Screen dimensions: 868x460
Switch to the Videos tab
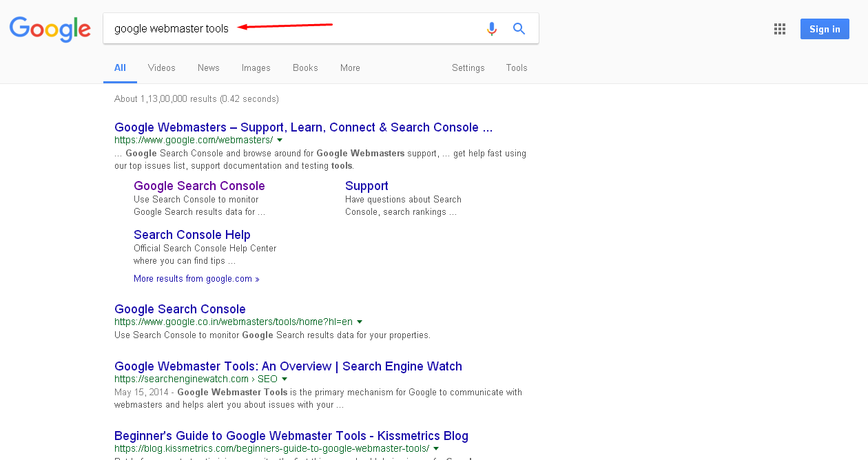click(x=162, y=68)
